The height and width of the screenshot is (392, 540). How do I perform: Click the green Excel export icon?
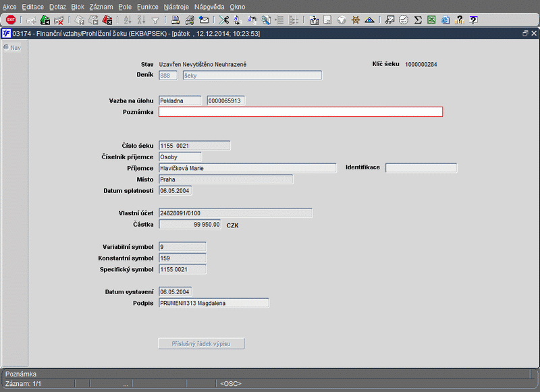point(431,20)
